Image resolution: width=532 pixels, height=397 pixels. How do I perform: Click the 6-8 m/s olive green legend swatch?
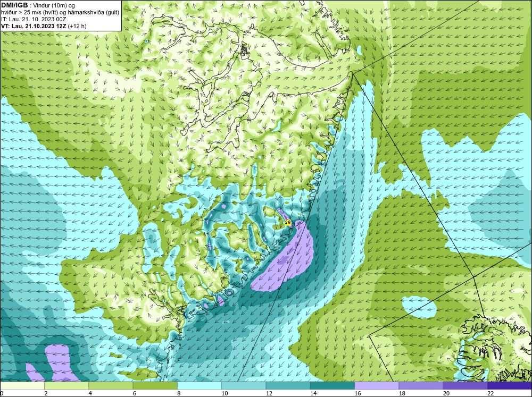(x=155, y=386)
